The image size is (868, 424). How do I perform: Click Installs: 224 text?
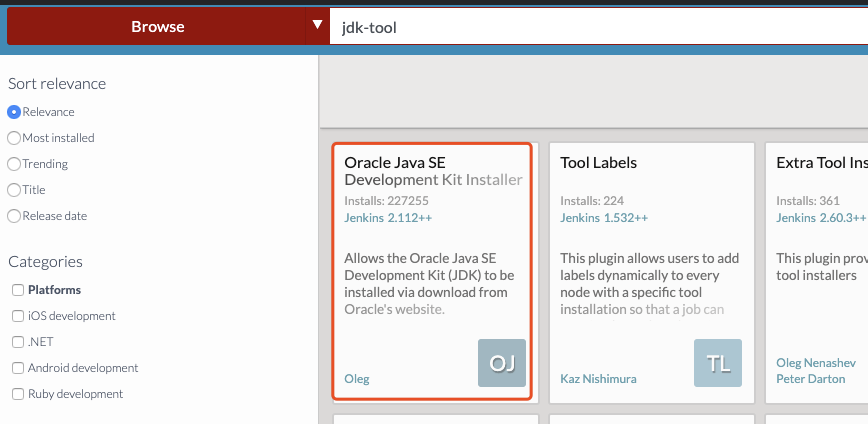point(592,201)
